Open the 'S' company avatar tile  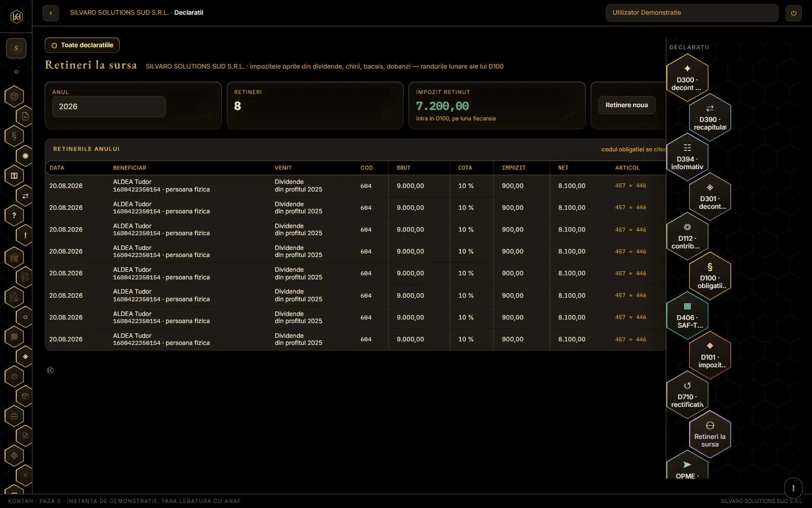(16, 48)
